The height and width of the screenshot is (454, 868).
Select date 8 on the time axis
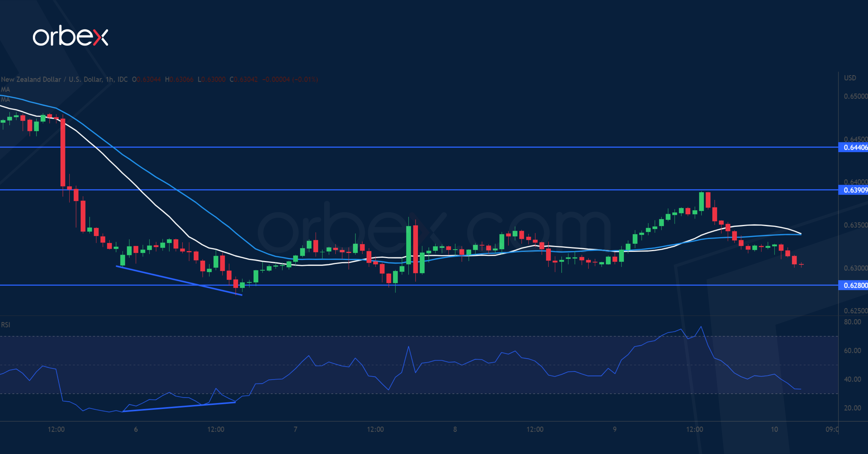tap(455, 429)
